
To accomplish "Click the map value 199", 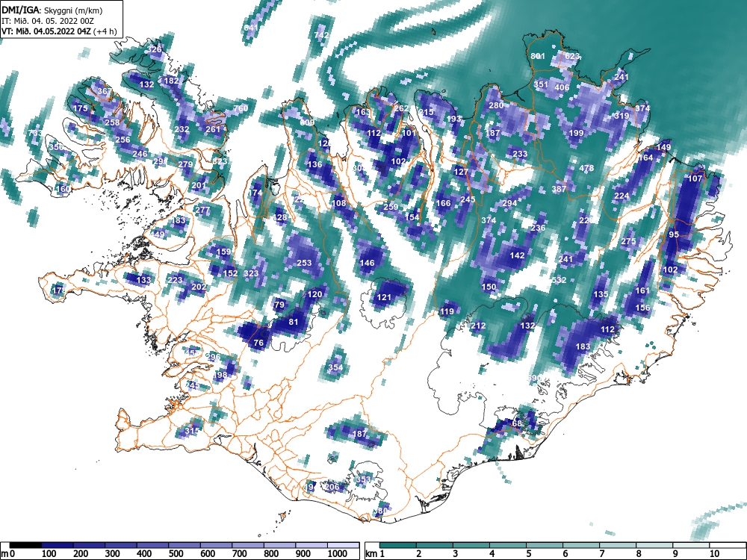I will 576,133.
